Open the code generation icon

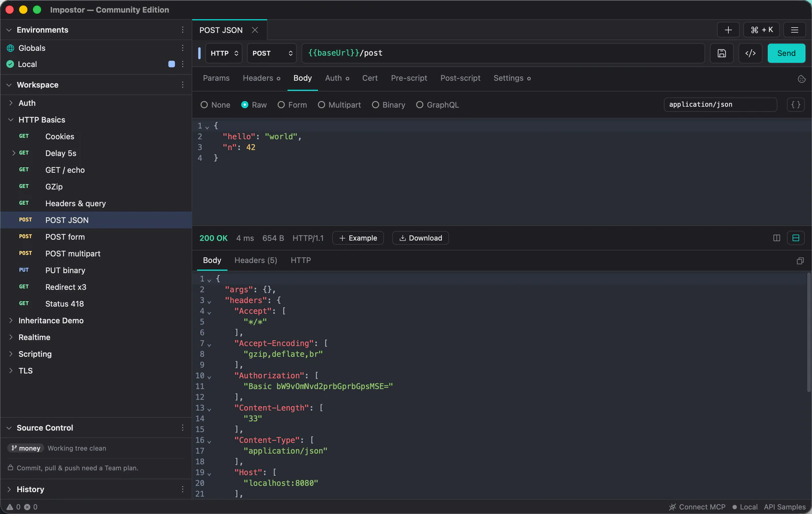point(751,53)
